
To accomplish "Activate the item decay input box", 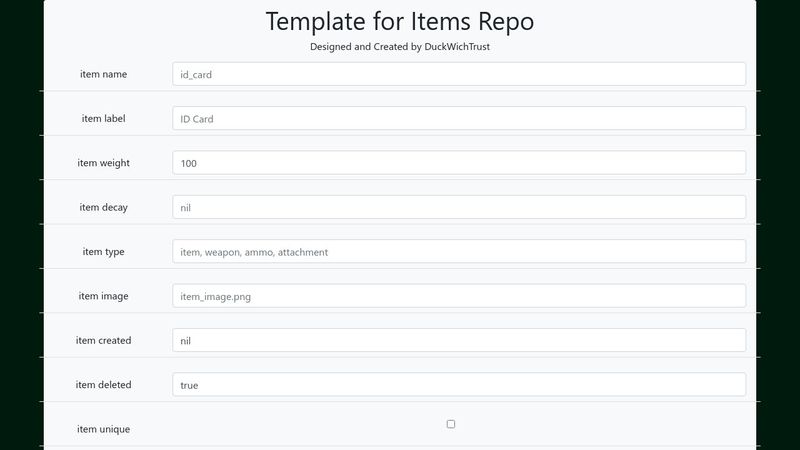I will pos(459,207).
